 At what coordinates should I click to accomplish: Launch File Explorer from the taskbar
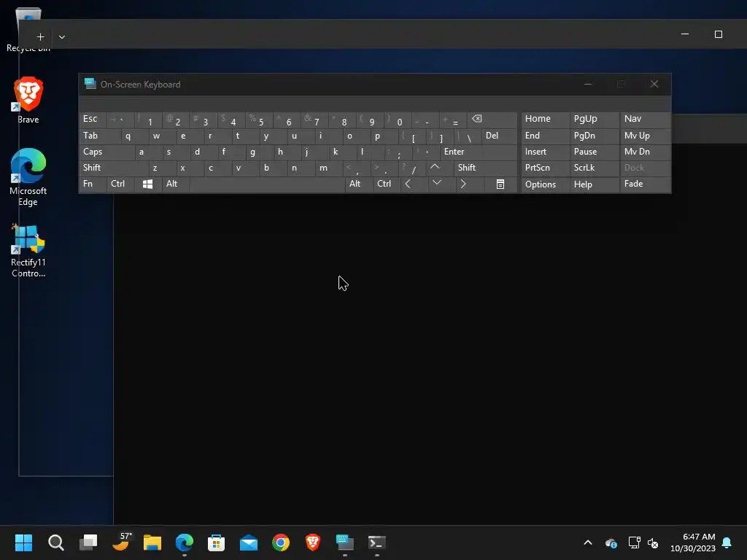click(x=152, y=542)
